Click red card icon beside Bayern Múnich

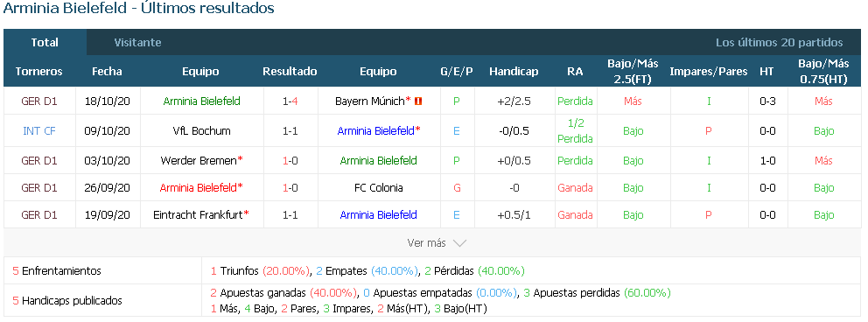(418, 101)
